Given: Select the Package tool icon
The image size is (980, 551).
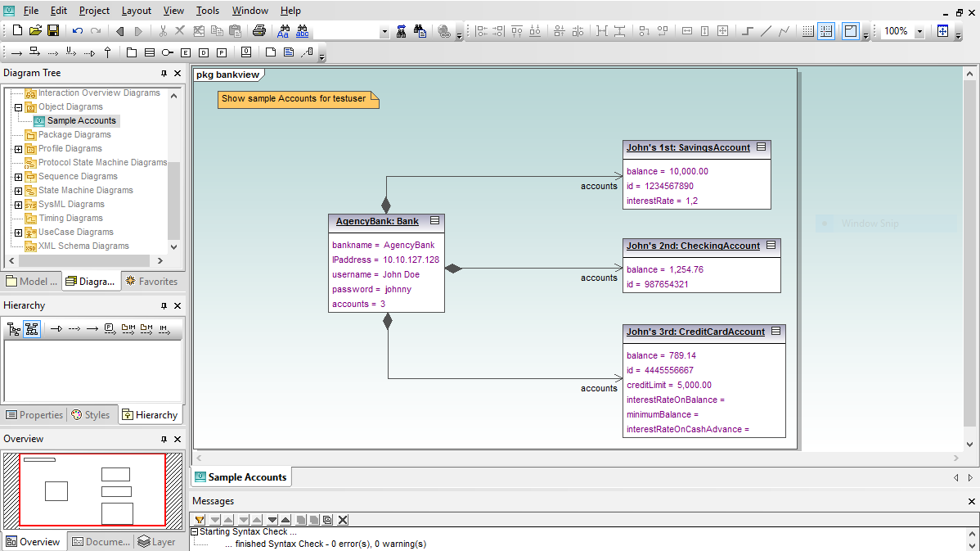Looking at the screenshot, I should (131, 52).
